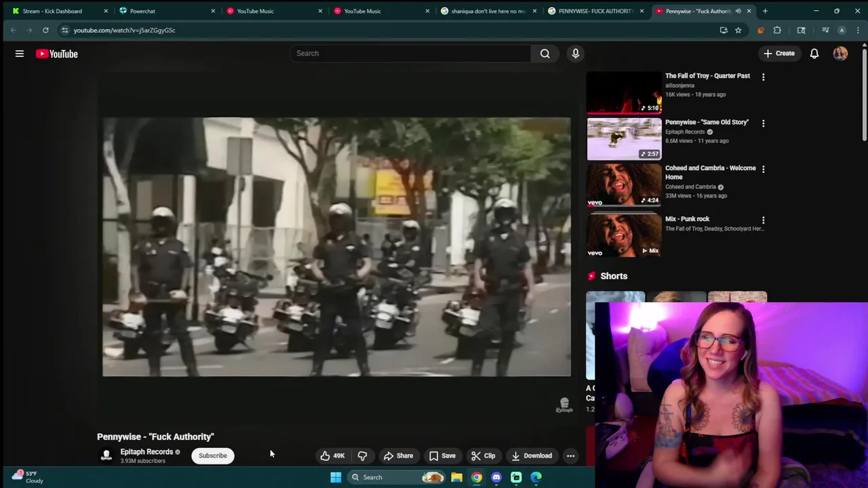
Task: Open Coheed and Cambria - Welcome Home title
Action: tap(710, 172)
